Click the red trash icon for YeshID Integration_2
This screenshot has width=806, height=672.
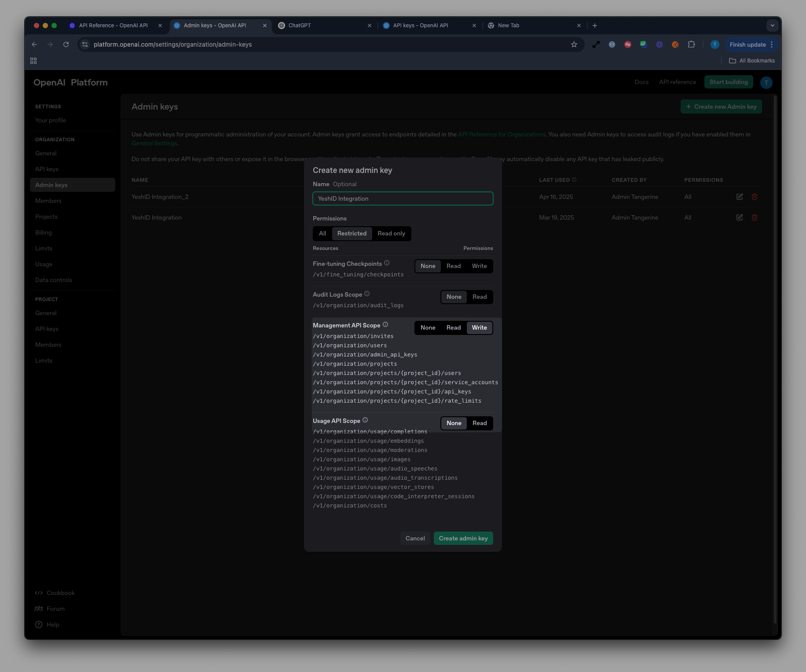[755, 197]
